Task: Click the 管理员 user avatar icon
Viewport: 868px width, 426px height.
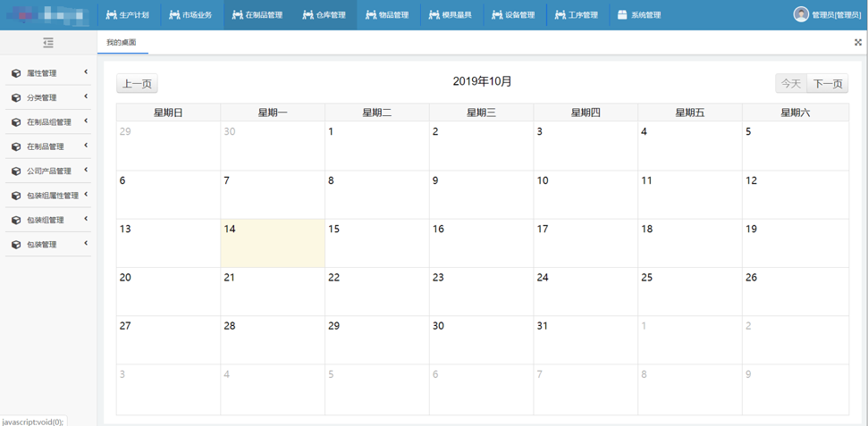Action: pyautogui.click(x=801, y=14)
